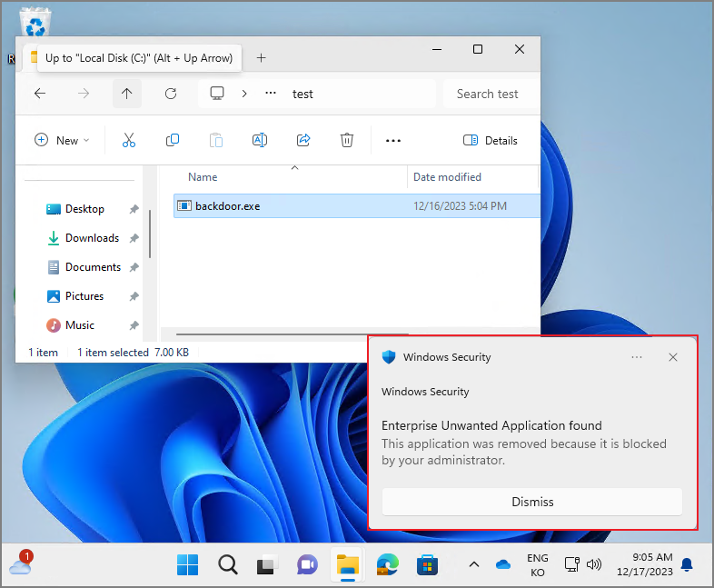The width and height of the screenshot is (714, 588).
Task: Click the Recycle Bin desktop icon
Action: [35, 22]
